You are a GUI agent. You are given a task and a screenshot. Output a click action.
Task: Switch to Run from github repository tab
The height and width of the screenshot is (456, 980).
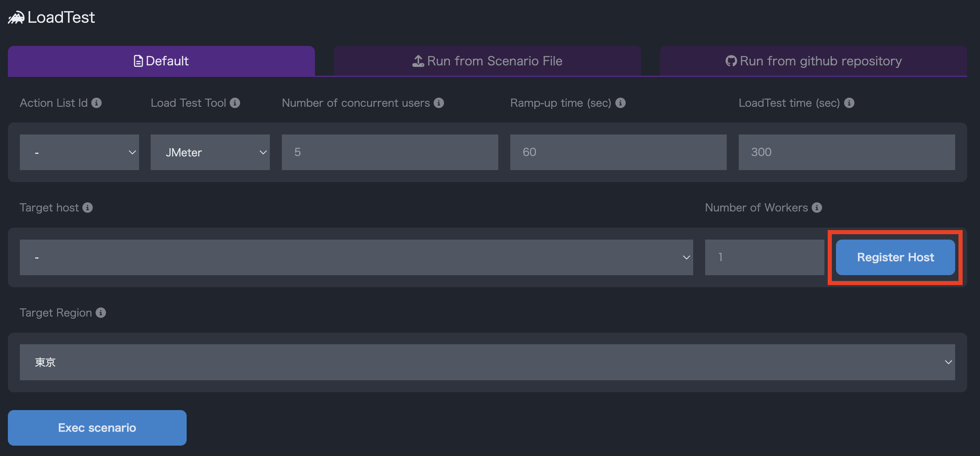point(813,61)
